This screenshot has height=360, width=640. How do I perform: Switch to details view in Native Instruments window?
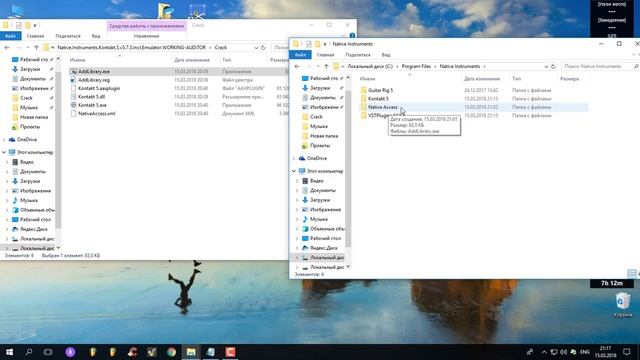(631, 273)
